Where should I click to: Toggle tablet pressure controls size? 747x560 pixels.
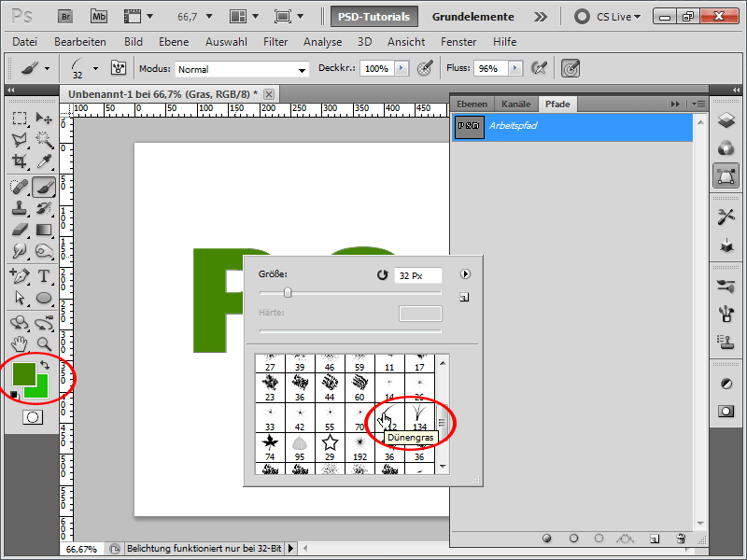tap(571, 68)
